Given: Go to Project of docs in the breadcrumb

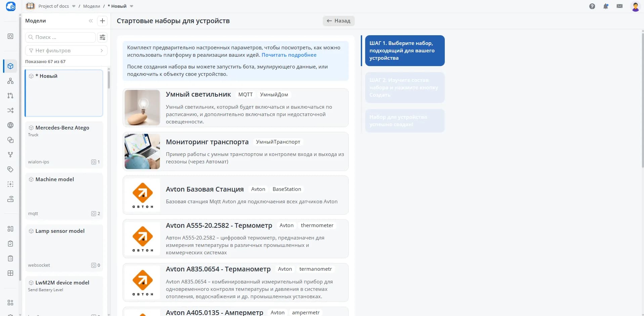Looking at the screenshot, I should tap(54, 6).
